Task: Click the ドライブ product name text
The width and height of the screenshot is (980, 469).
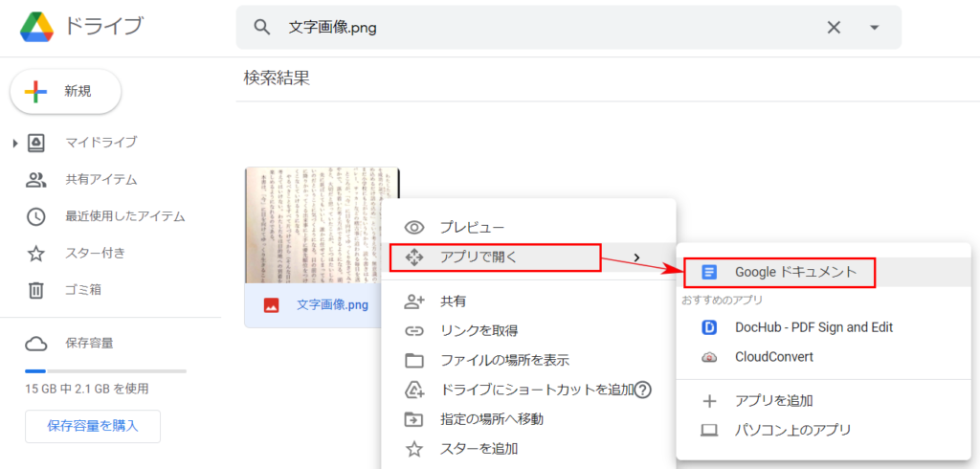Action: click(x=104, y=26)
